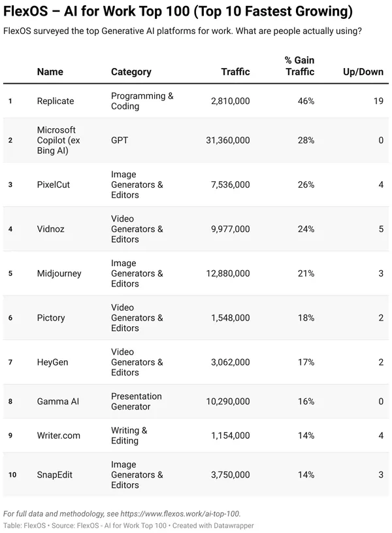
Task: Click on Pictory in the table
Action: pos(51,318)
